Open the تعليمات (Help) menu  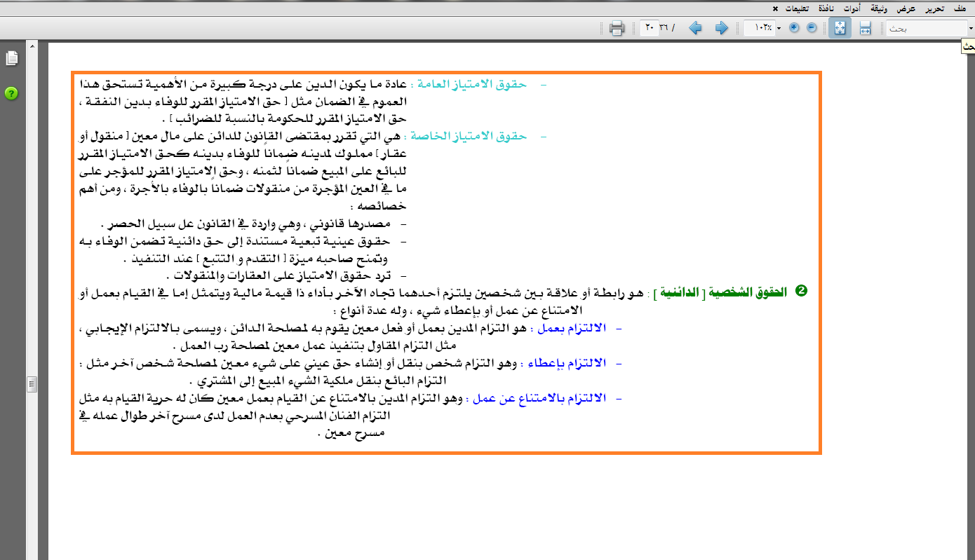tap(795, 8)
